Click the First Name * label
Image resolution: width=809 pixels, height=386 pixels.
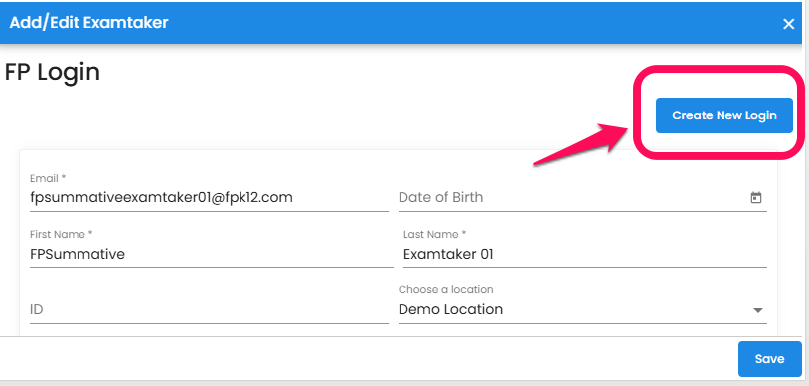click(61, 234)
